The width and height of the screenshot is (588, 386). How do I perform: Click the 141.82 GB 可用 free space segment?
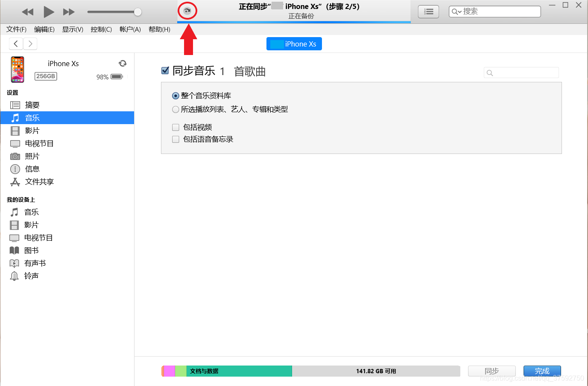click(376, 371)
